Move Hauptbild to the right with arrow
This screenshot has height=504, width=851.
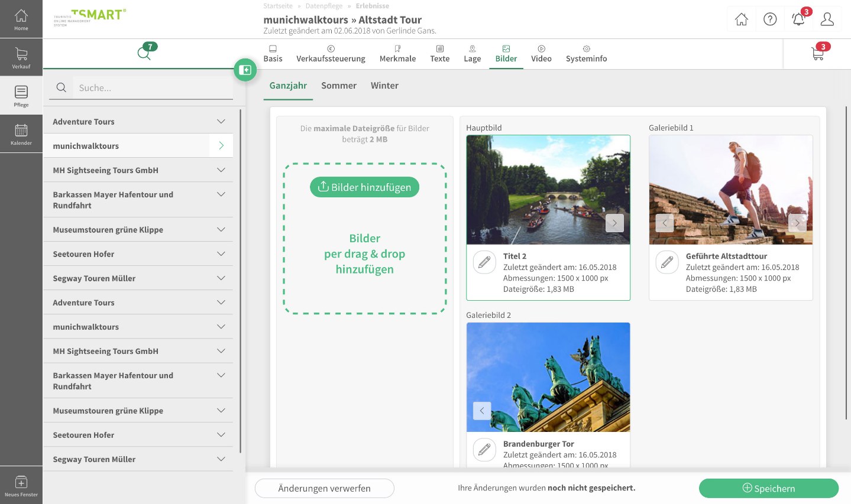[x=614, y=223]
